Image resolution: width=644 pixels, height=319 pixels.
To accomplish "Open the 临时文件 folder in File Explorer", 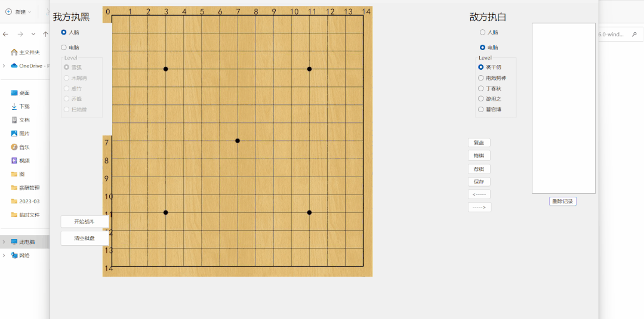I will (26, 215).
